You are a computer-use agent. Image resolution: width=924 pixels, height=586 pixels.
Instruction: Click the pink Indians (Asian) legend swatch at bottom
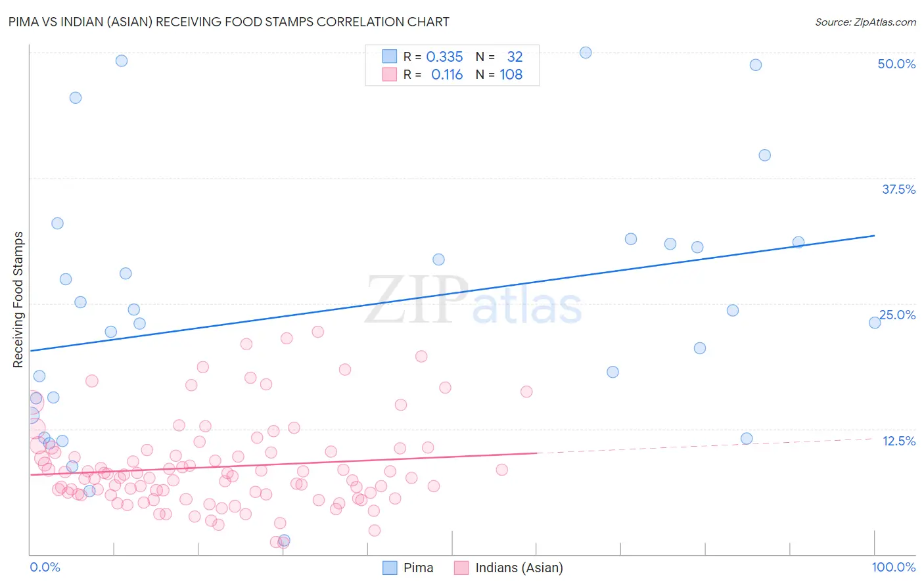click(461, 568)
